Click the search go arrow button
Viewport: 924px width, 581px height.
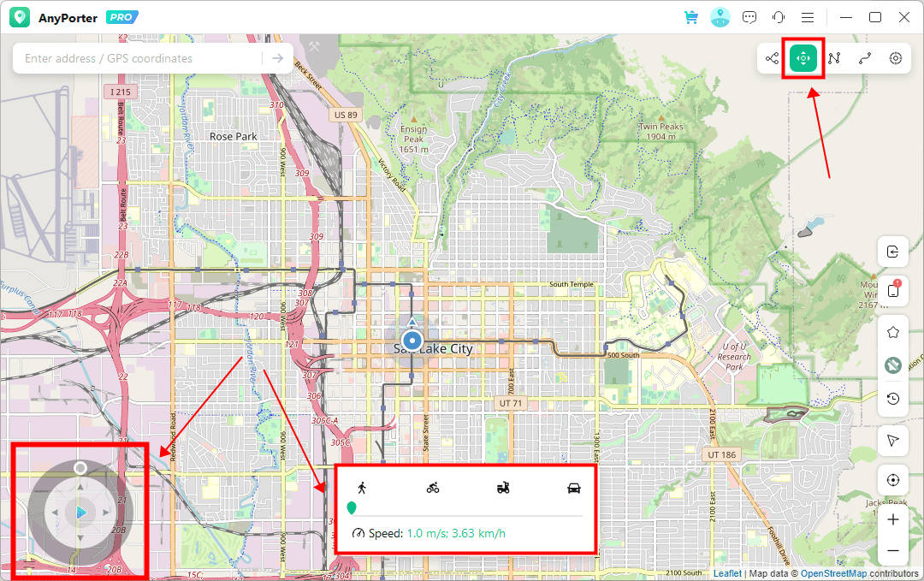[277, 58]
